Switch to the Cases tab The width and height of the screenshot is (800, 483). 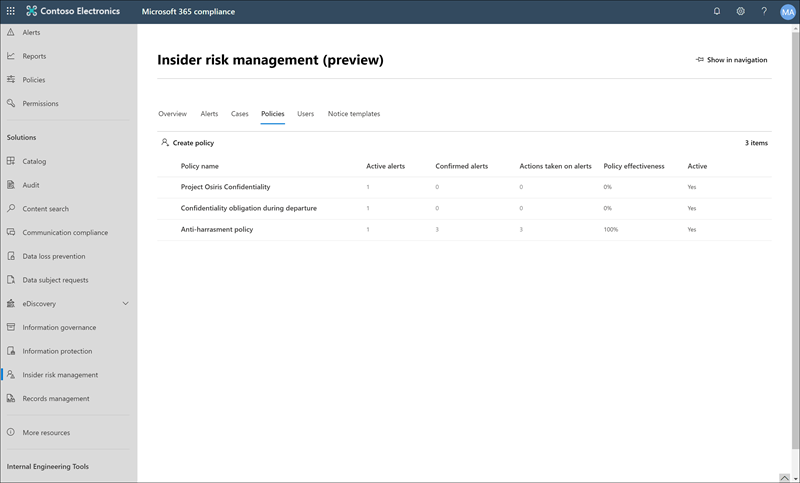[239, 114]
